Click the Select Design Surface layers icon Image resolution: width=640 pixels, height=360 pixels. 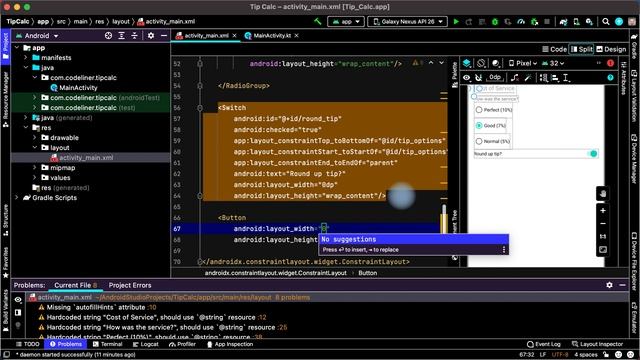(467, 63)
